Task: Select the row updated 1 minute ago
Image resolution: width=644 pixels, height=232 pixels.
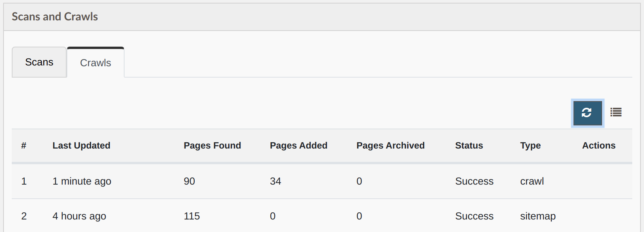Action: [322, 181]
